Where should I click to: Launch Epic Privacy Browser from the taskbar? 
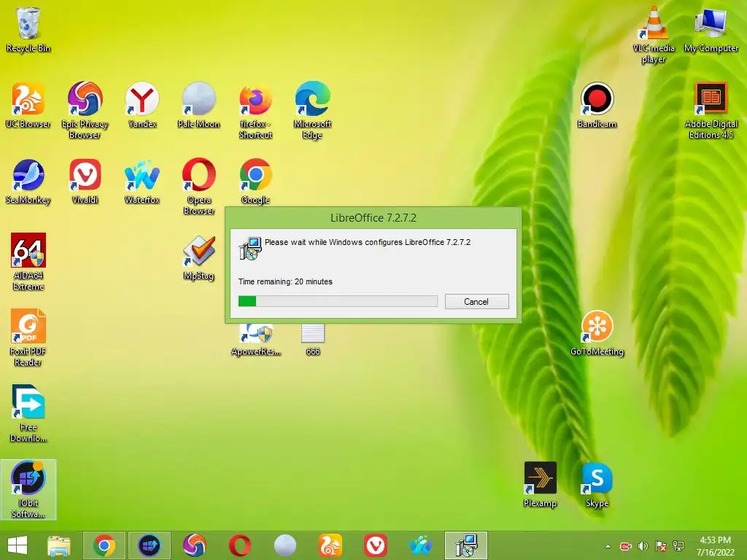[194, 545]
